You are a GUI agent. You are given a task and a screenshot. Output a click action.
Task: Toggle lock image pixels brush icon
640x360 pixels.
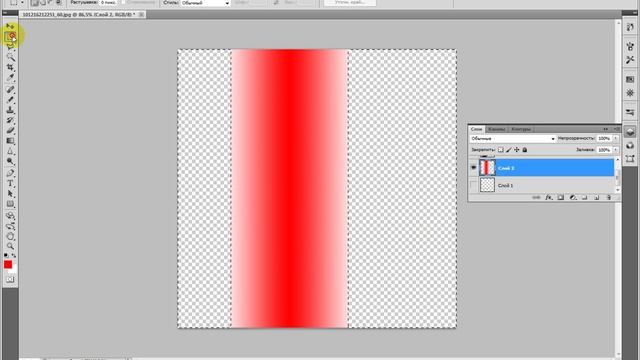coord(509,150)
